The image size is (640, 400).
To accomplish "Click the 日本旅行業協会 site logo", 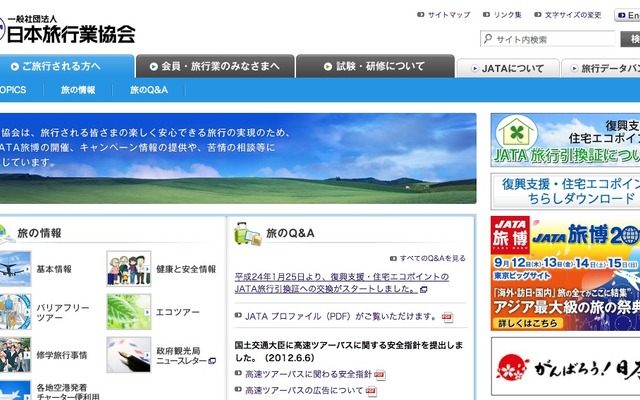I will click(x=67, y=29).
